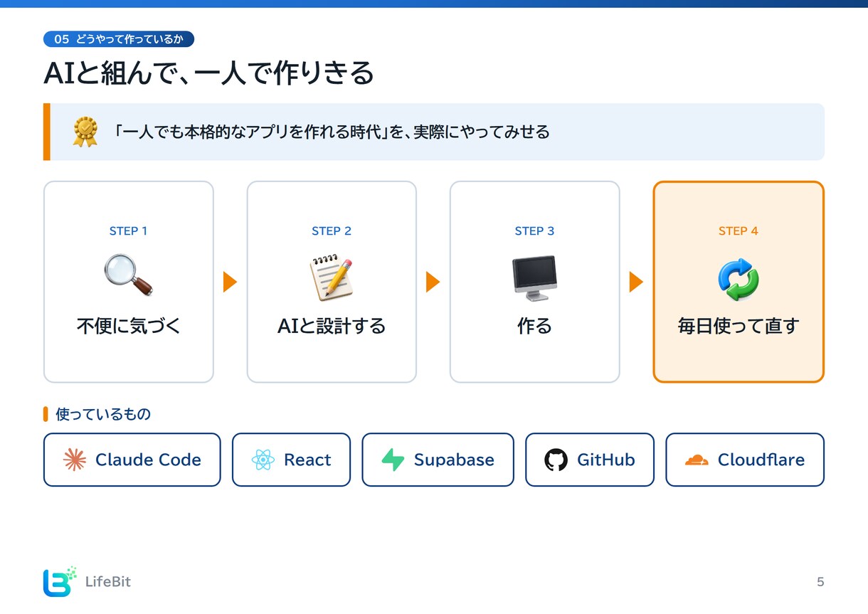Click the notepad and pencil icon

click(x=331, y=278)
